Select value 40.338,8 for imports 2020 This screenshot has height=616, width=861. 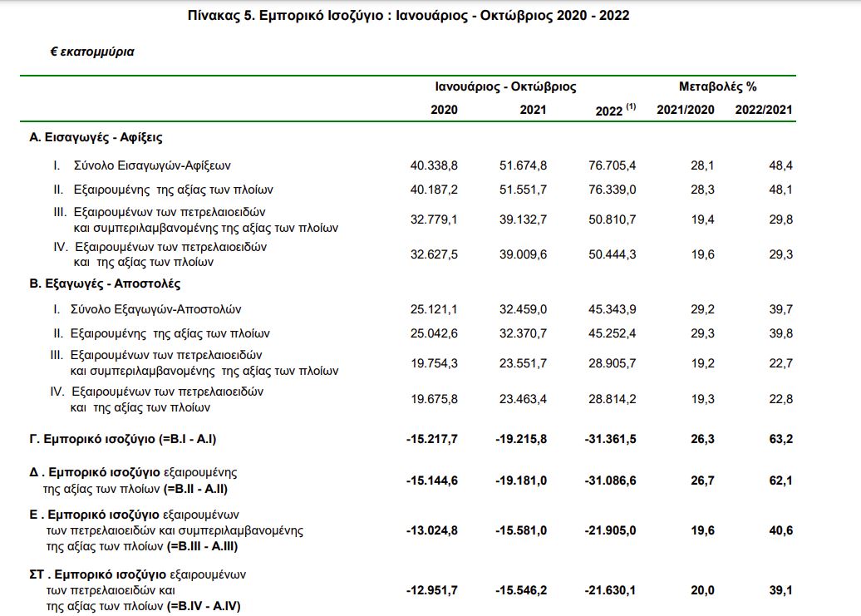coord(434,165)
